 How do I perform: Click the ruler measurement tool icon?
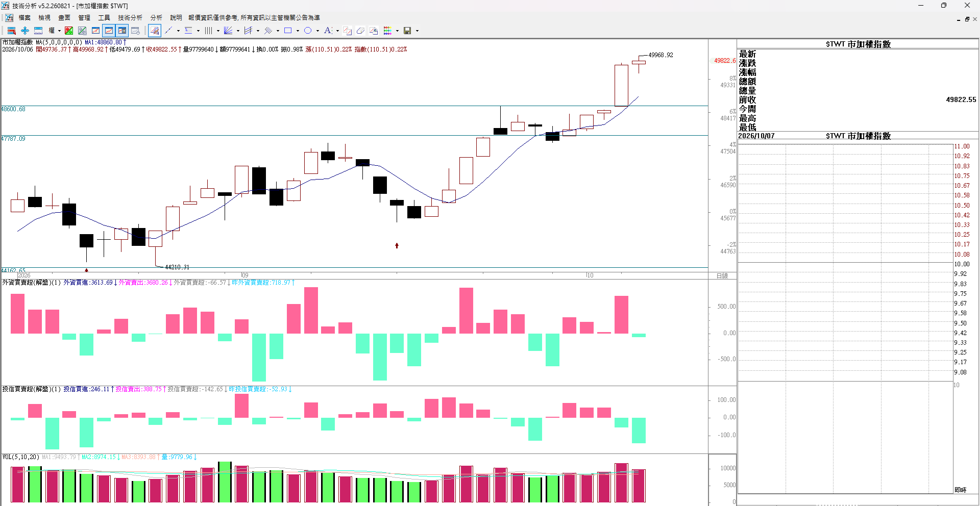coord(38,31)
